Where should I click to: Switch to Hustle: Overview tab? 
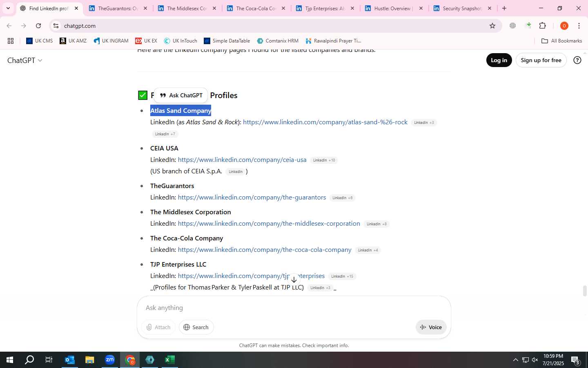pos(393,8)
